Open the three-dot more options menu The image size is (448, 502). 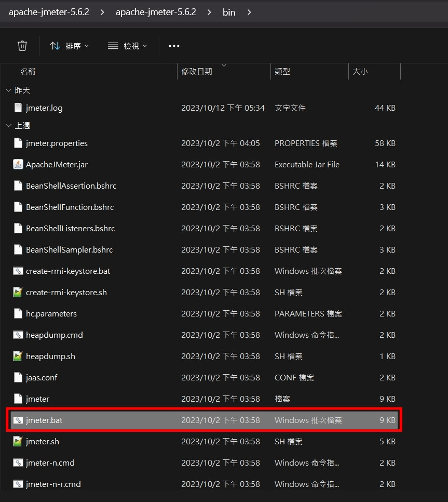tap(174, 46)
